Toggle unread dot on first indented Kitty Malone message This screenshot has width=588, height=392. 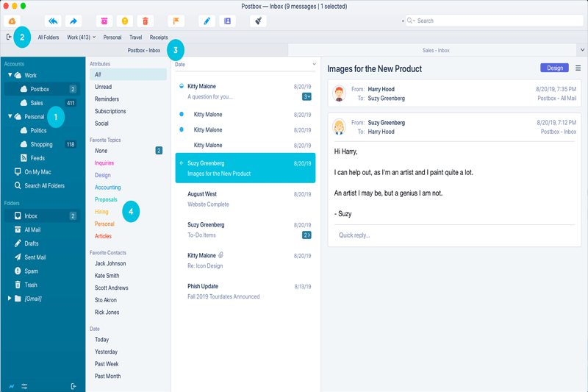tap(182, 115)
